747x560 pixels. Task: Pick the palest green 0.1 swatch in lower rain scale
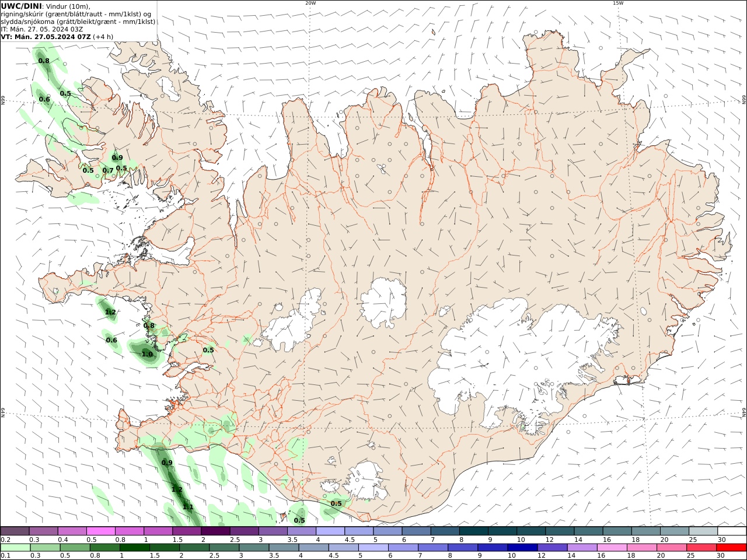coord(15,548)
